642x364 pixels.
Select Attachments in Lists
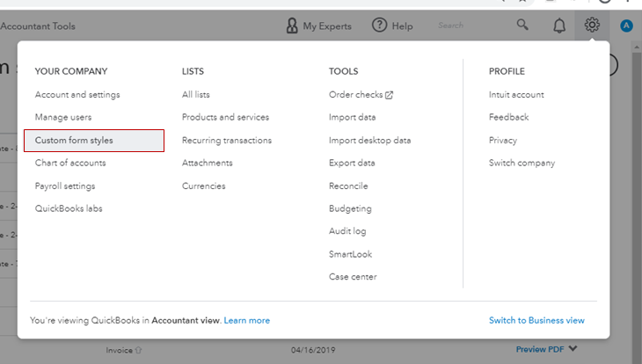(208, 163)
